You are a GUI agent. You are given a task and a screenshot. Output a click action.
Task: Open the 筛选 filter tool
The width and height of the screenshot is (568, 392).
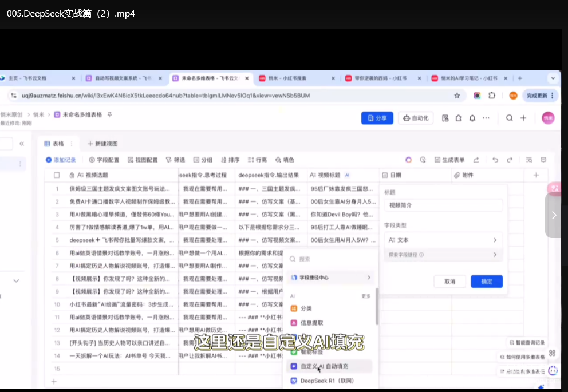tap(175, 160)
